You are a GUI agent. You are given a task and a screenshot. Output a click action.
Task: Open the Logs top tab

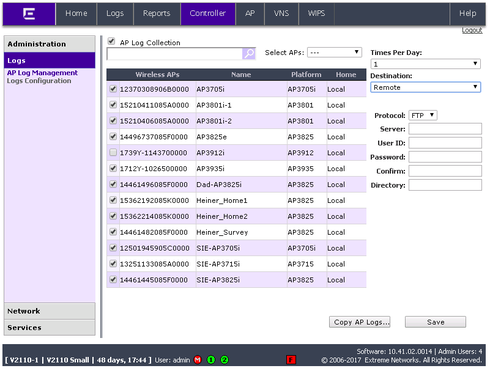click(x=115, y=14)
